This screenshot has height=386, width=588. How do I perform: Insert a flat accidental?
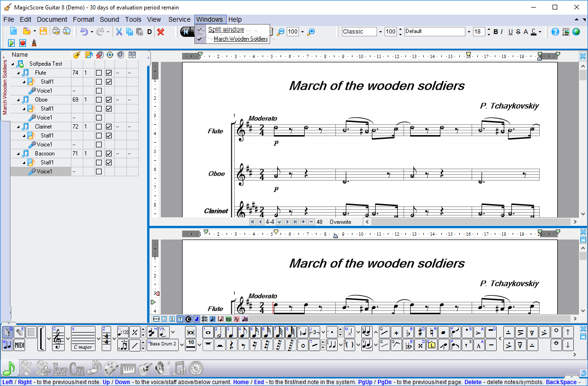pyautogui.click(x=408, y=332)
